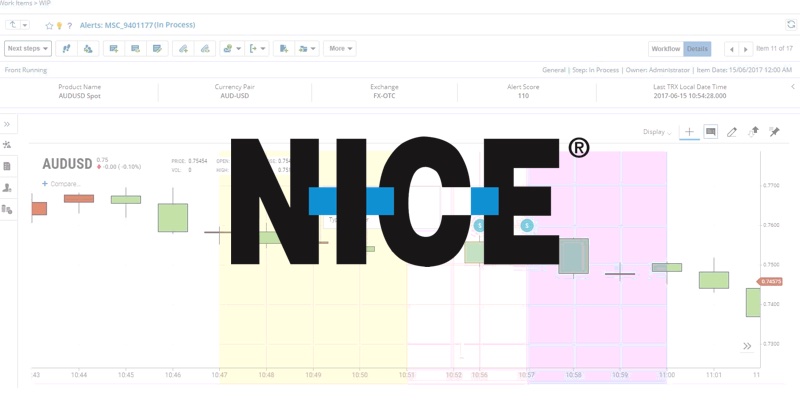Click the blue trade marker on the chart
This screenshot has height=400, width=800.
527,226
